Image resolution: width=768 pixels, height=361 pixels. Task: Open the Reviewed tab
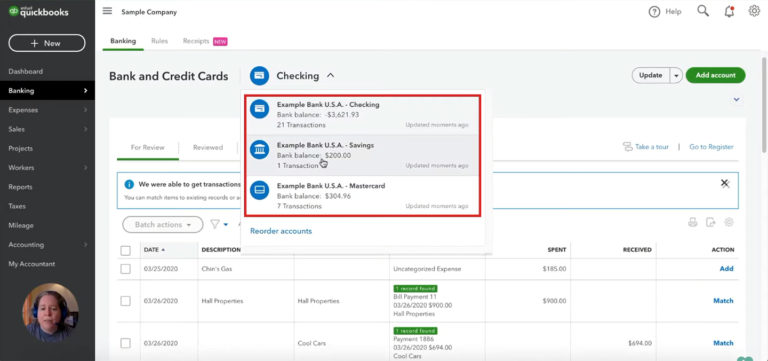point(208,147)
